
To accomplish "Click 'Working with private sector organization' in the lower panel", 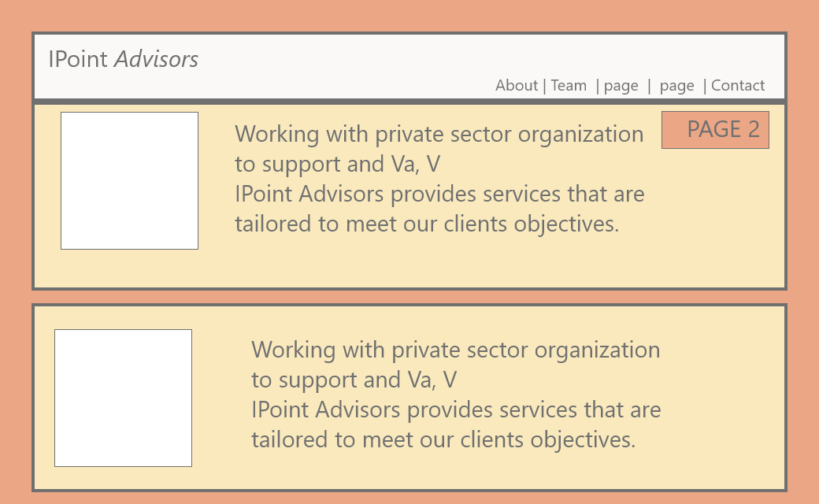I will pos(455,350).
